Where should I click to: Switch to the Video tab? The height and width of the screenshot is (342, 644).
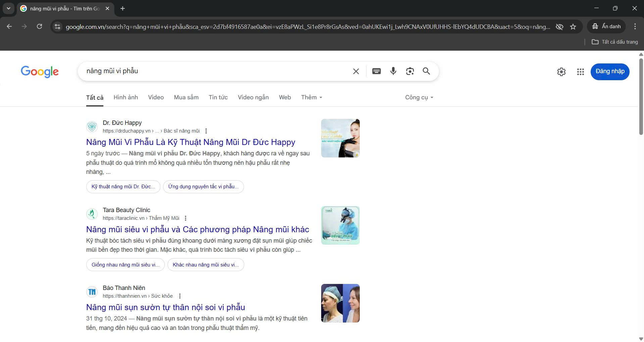(x=156, y=97)
